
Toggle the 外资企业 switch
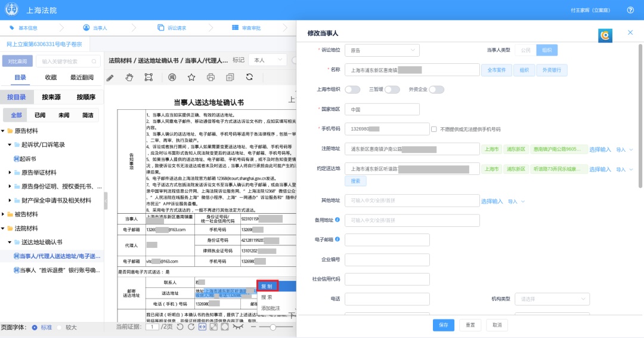coord(436,90)
